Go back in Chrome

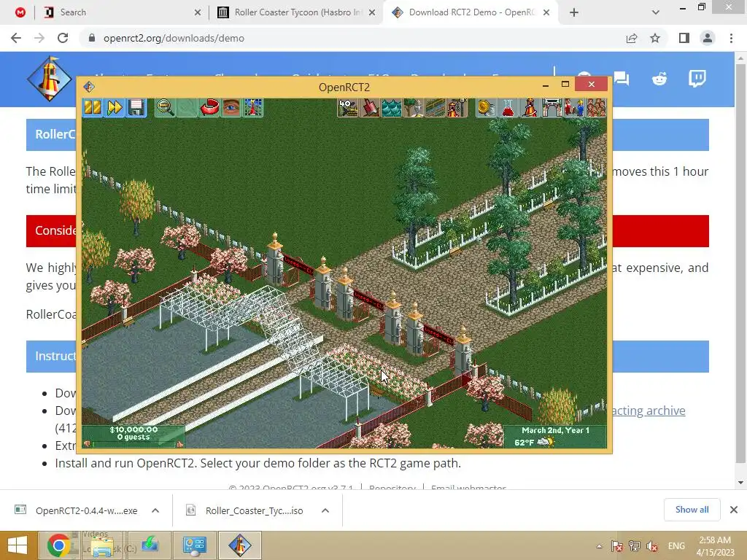coord(16,38)
